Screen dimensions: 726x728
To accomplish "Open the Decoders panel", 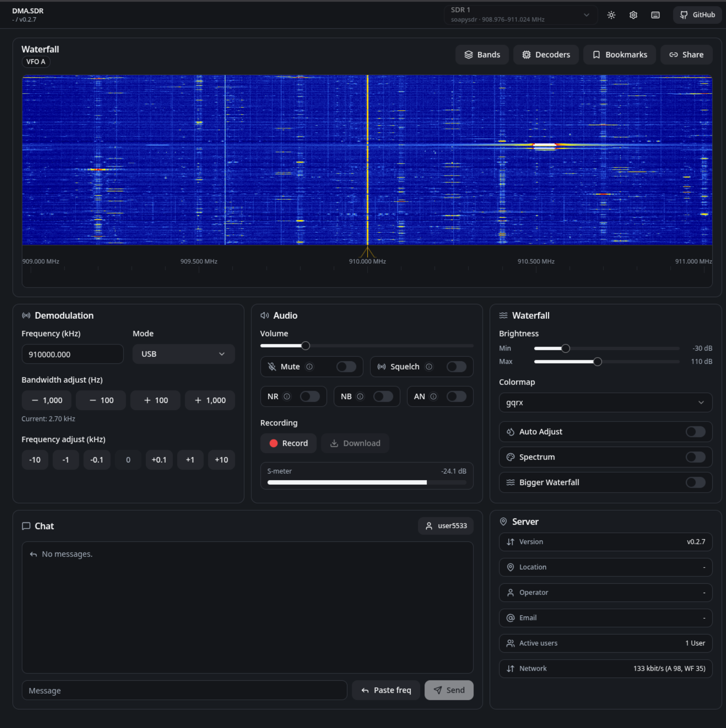I will pyautogui.click(x=546, y=54).
